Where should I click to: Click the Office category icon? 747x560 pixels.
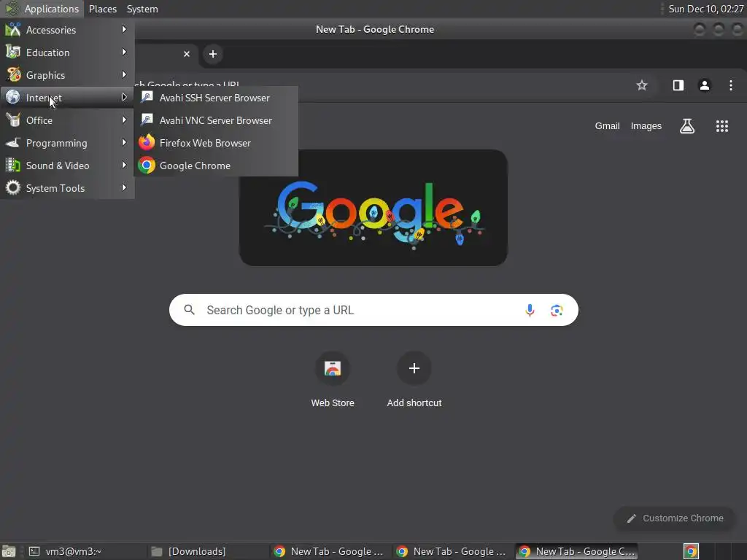pos(13,120)
